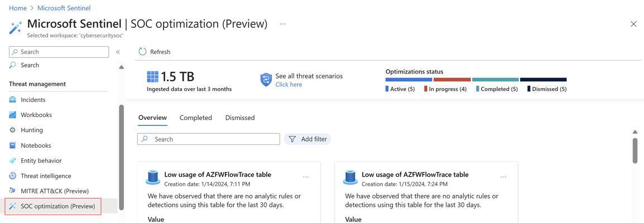Click the Refresh button
The image size is (644, 223).
(155, 52)
